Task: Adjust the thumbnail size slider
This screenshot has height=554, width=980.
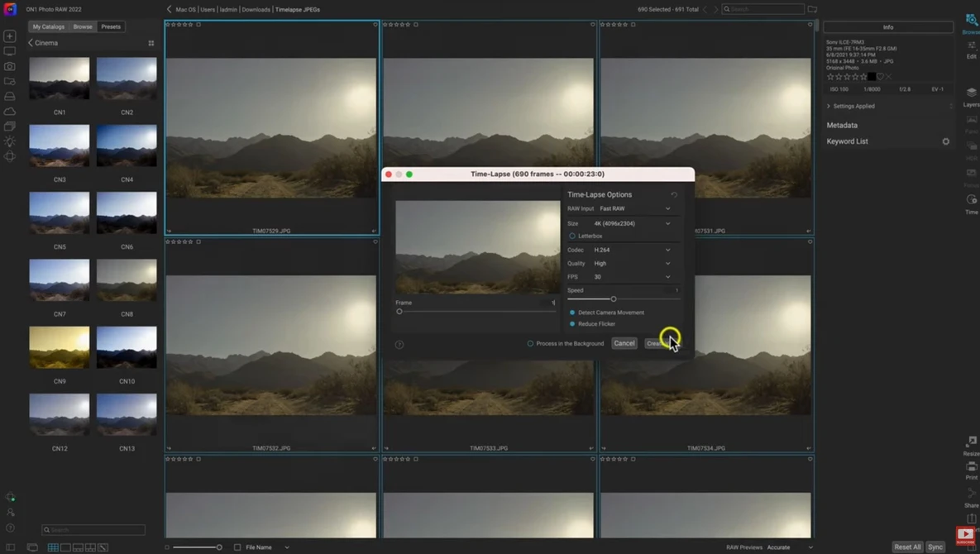Action: point(219,547)
